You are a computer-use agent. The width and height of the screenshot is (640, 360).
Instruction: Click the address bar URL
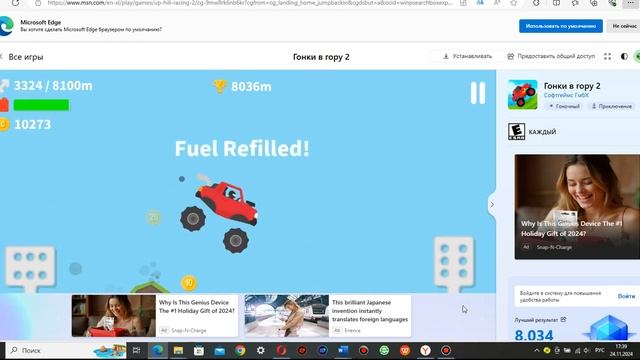tap(250, 3)
